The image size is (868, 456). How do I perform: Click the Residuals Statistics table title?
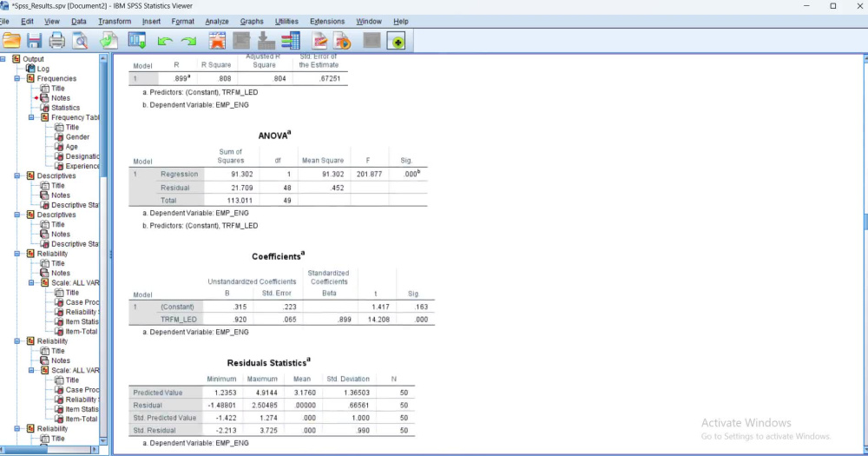pyautogui.click(x=268, y=362)
